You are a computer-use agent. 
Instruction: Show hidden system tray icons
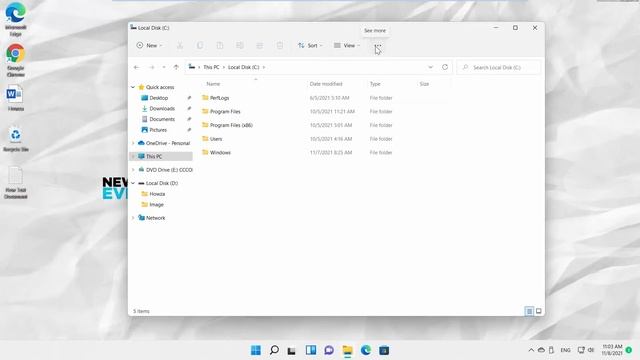pyautogui.click(x=531, y=350)
